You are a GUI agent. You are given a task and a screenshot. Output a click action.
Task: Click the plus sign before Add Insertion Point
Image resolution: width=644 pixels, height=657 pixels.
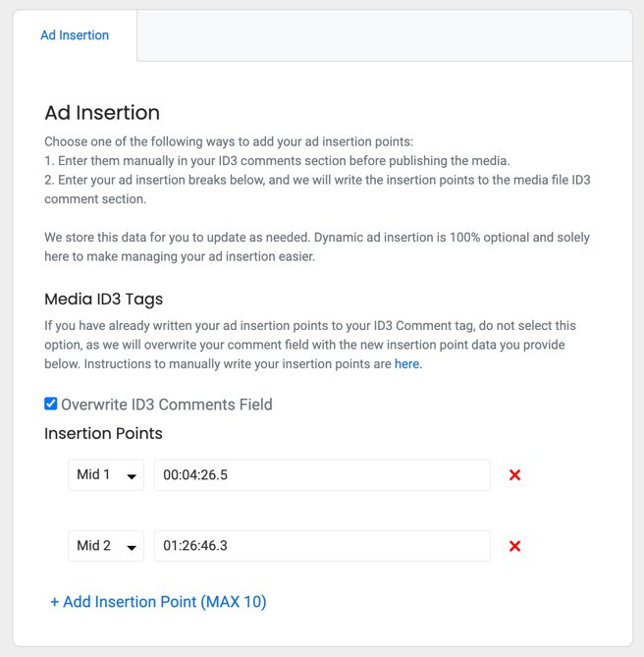tap(54, 602)
